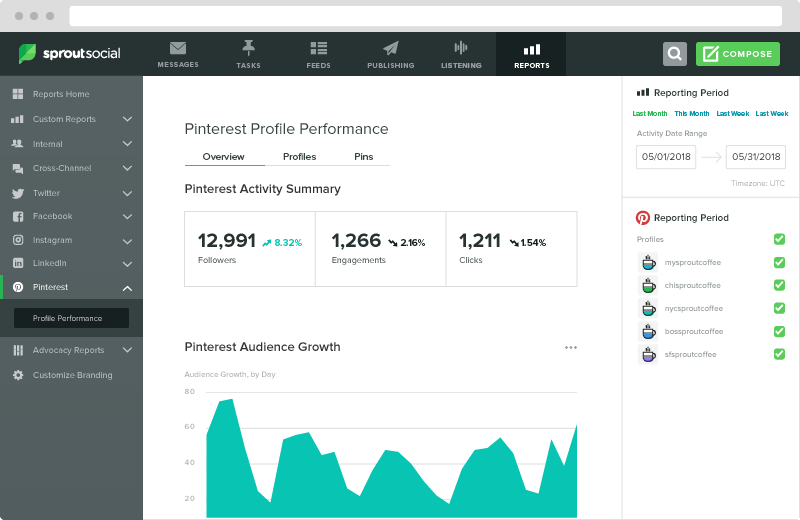Uncheck the nycsproutcoffee profile
Screen dimensions: 800x520
point(779,308)
